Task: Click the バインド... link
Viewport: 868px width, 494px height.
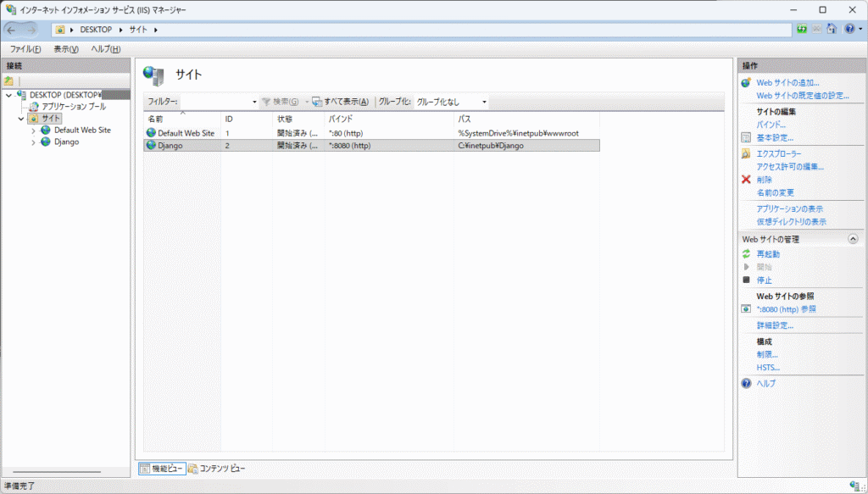Action: pos(771,125)
